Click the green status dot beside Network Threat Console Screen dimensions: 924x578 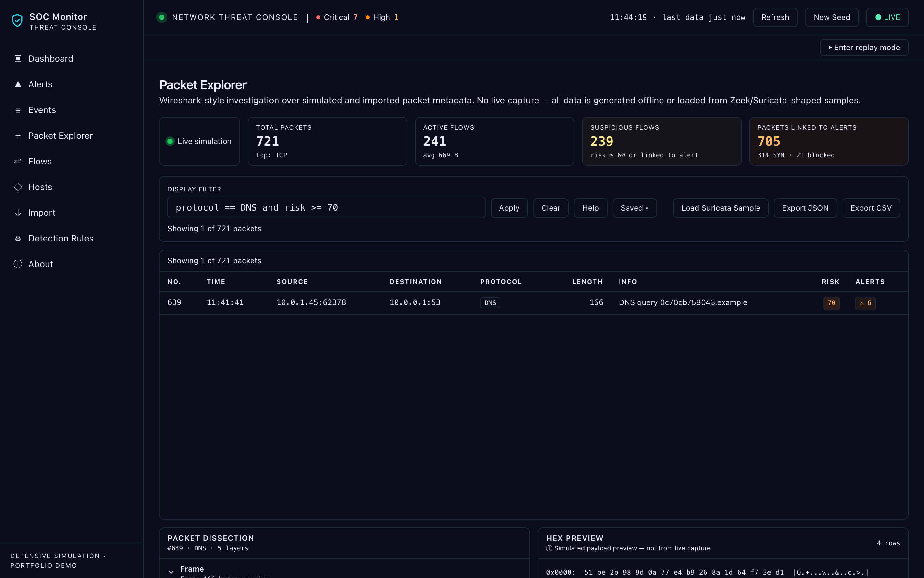coord(161,17)
